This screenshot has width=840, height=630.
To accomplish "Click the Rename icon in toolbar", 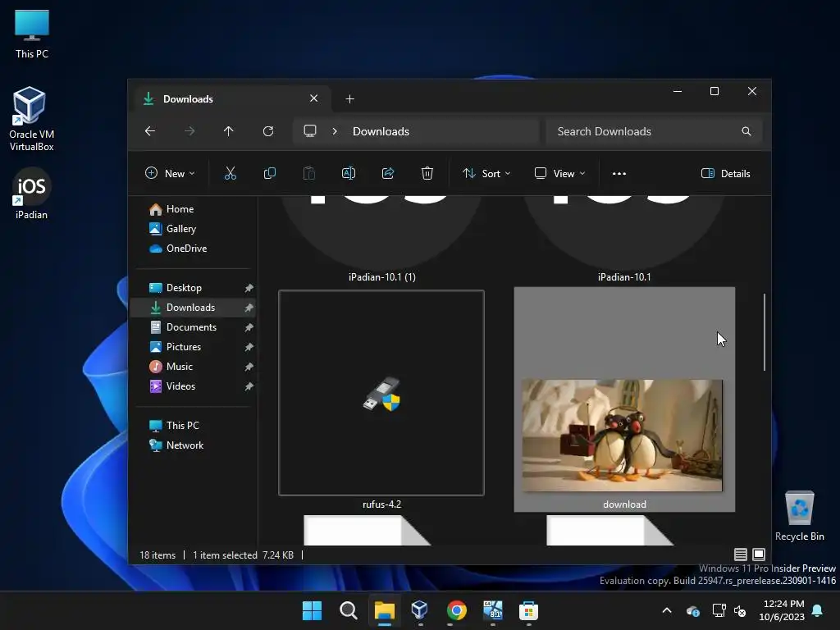I will tap(348, 173).
